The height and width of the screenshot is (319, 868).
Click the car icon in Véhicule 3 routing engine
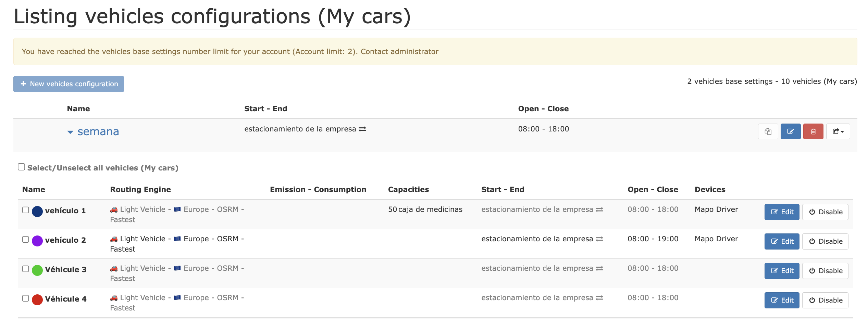click(x=114, y=268)
